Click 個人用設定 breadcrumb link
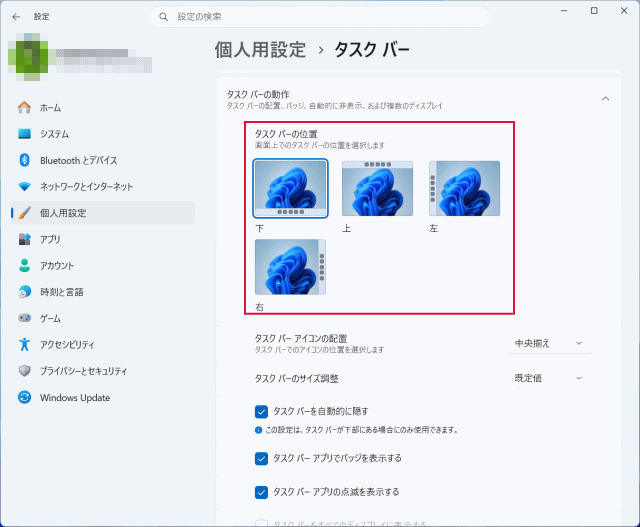Image resolution: width=640 pixels, height=527 pixels. 260,50
